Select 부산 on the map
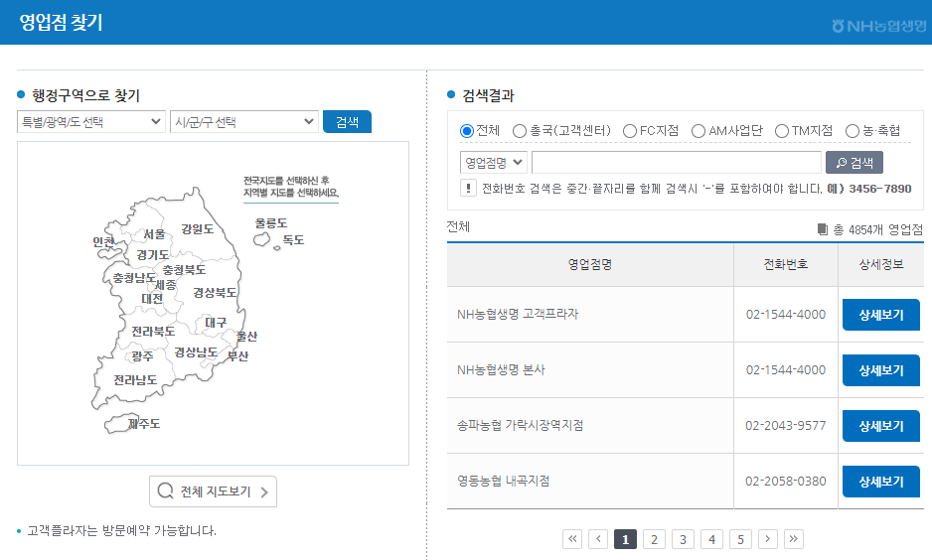 [x=237, y=355]
